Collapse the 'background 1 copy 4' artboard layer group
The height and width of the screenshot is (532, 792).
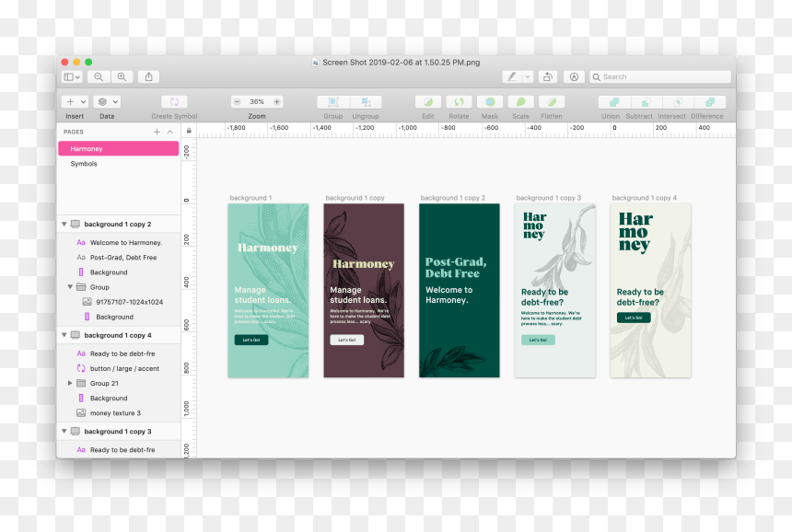tap(64, 335)
